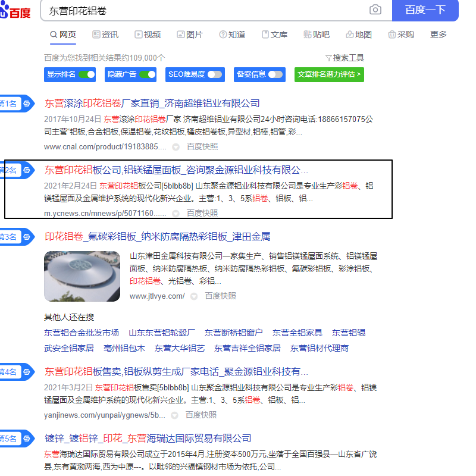Toggle the 隐藏广告 switch

pos(147,74)
